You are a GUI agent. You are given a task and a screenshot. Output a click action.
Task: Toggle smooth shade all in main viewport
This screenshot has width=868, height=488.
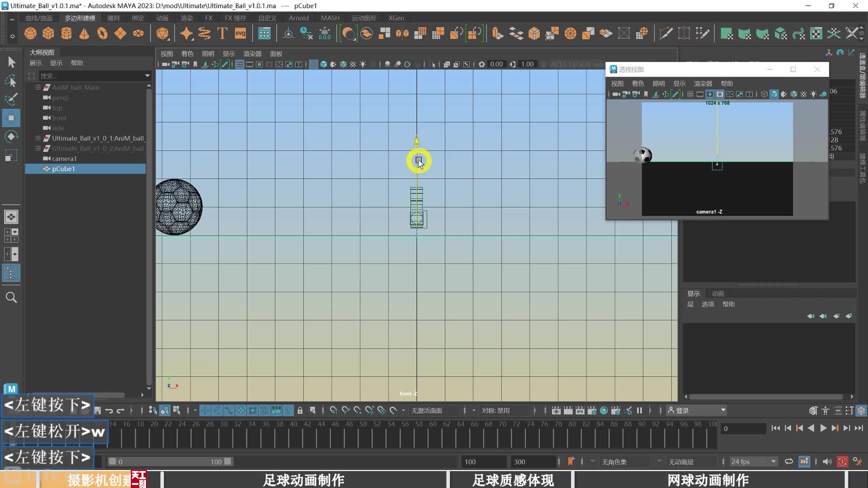click(x=323, y=64)
